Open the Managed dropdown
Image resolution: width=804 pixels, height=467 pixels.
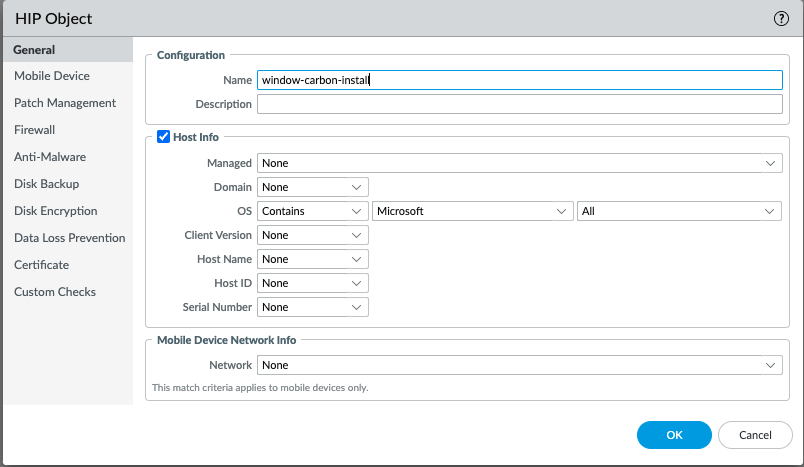pos(519,163)
